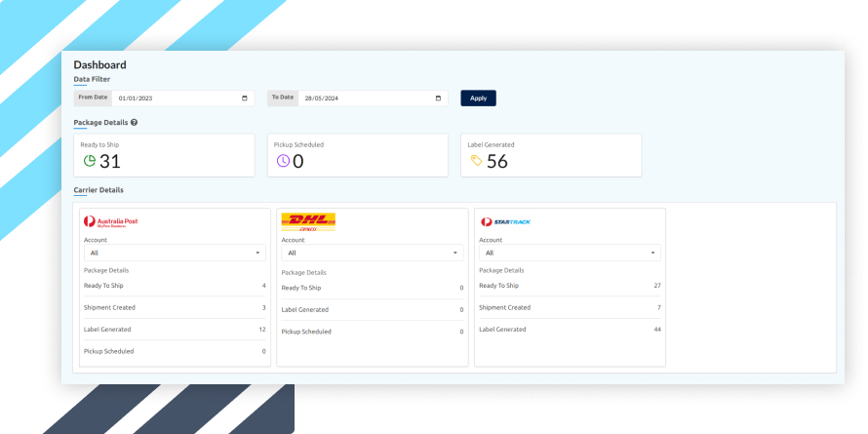Click the Label Generated summary card
The height and width of the screenshot is (434, 868).
[x=551, y=155]
